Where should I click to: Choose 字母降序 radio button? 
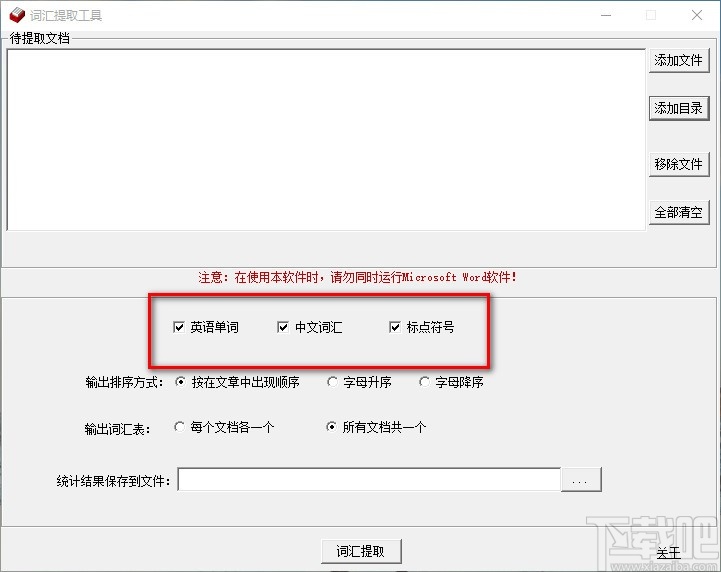click(424, 382)
